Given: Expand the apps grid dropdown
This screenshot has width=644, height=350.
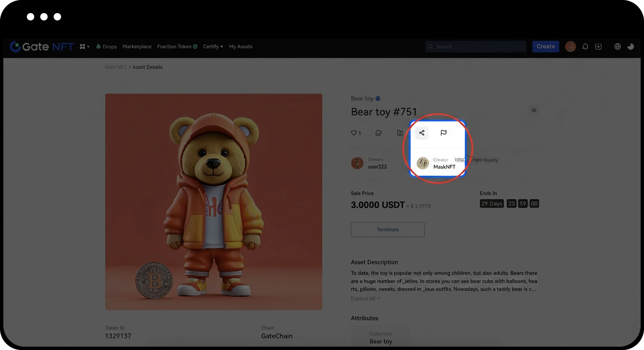Looking at the screenshot, I should [84, 47].
